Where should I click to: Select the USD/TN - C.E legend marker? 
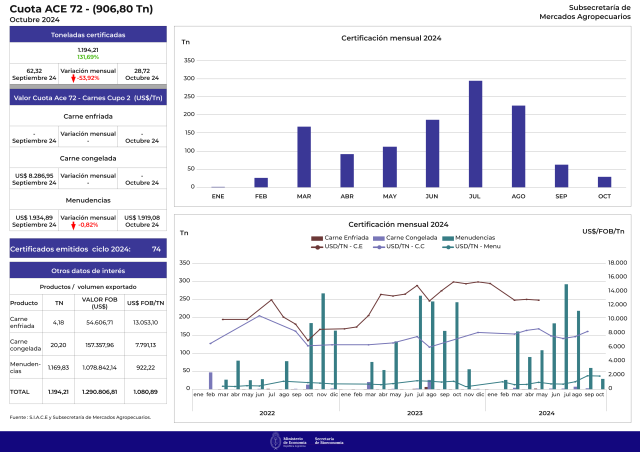click(317, 247)
